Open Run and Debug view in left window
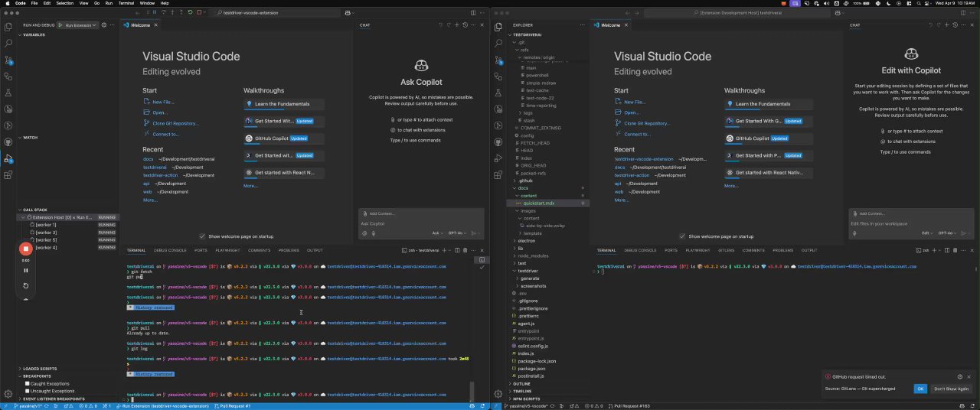 tap(8, 159)
